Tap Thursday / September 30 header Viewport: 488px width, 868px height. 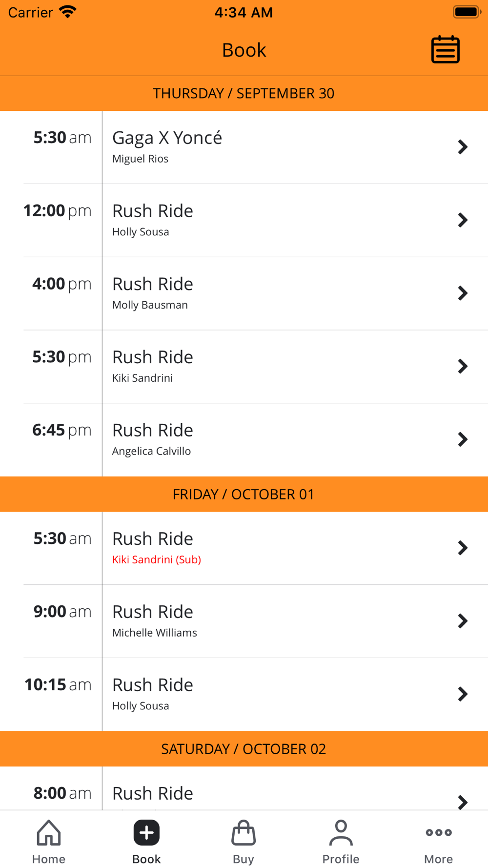click(x=244, y=93)
